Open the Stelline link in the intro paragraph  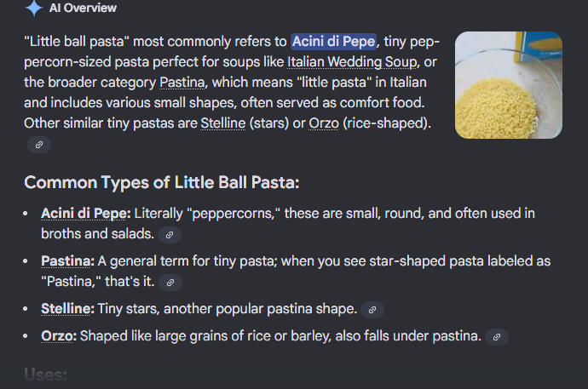pos(223,123)
